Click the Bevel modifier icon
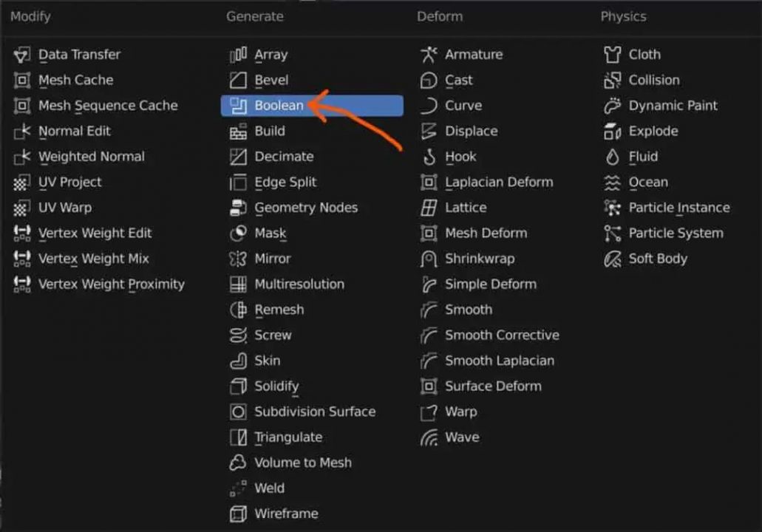This screenshot has width=762, height=532. [x=238, y=80]
